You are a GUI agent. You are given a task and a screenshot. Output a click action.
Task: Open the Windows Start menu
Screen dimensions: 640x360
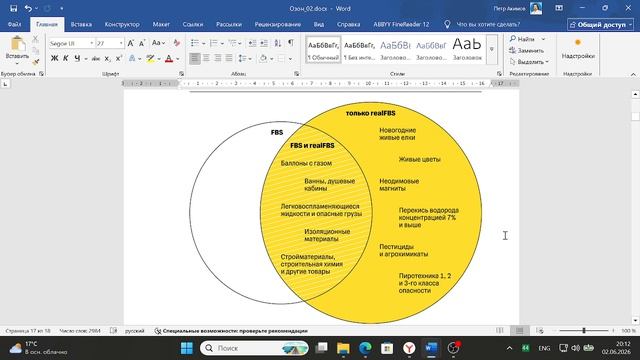point(187,348)
